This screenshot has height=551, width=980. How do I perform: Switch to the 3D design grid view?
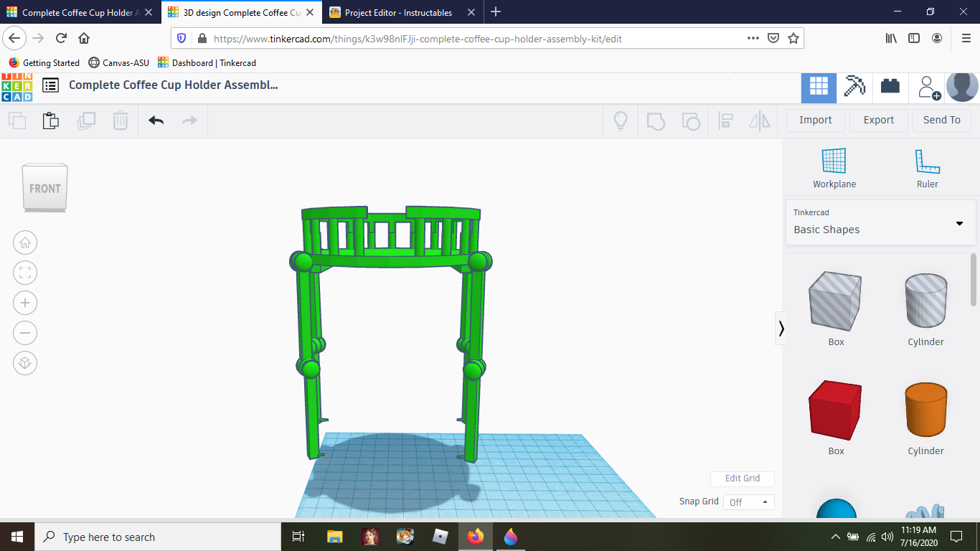[x=819, y=88]
